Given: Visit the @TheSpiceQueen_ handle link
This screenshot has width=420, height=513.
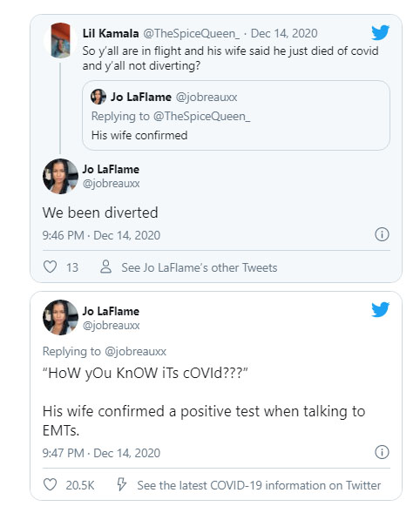Looking at the screenshot, I should point(191,33).
